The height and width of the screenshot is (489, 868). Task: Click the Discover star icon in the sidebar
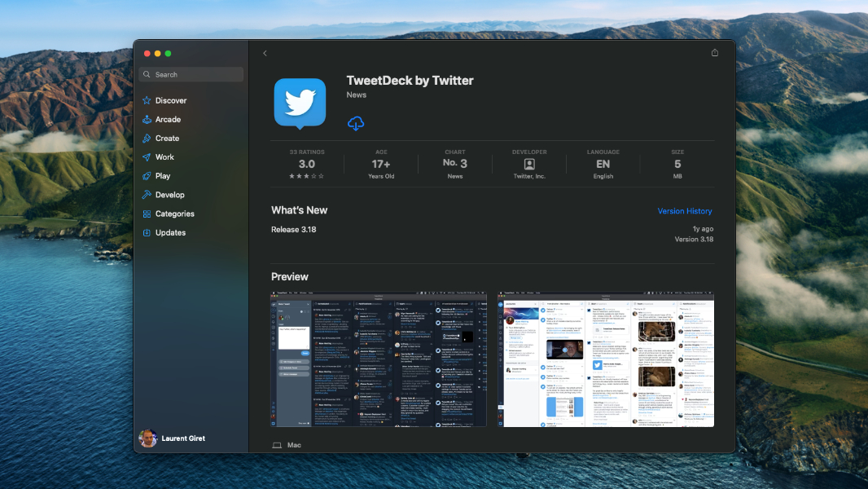click(x=147, y=100)
